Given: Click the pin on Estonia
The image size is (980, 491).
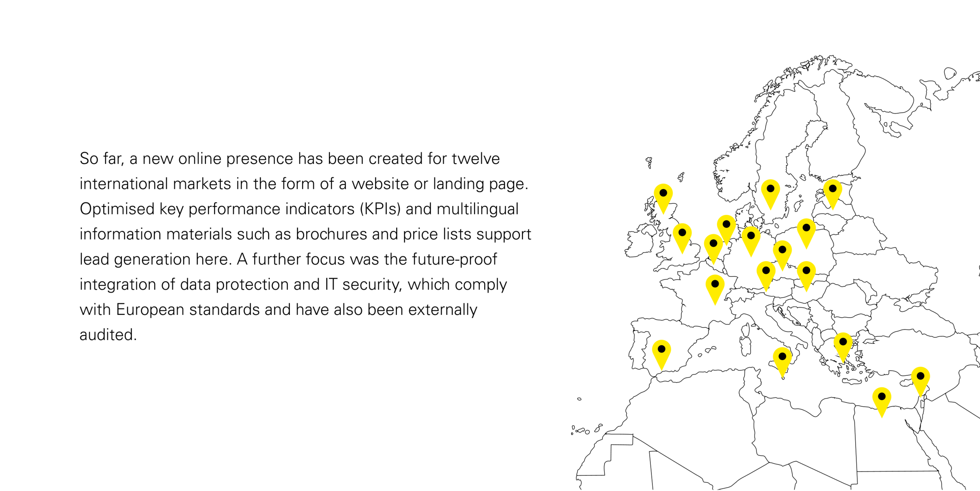Looking at the screenshot, I should [x=833, y=193].
